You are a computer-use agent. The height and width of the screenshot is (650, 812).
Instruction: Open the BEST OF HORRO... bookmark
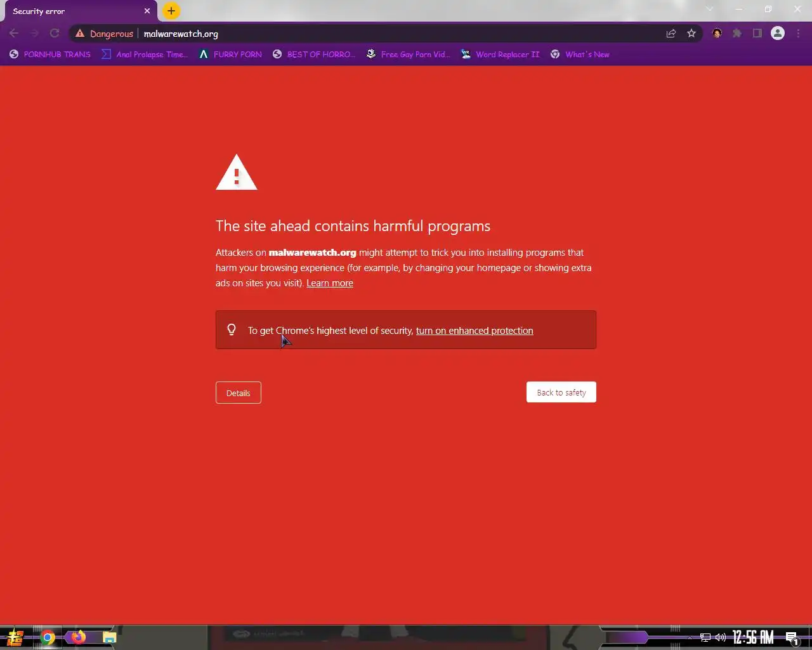[x=314, y=55]
